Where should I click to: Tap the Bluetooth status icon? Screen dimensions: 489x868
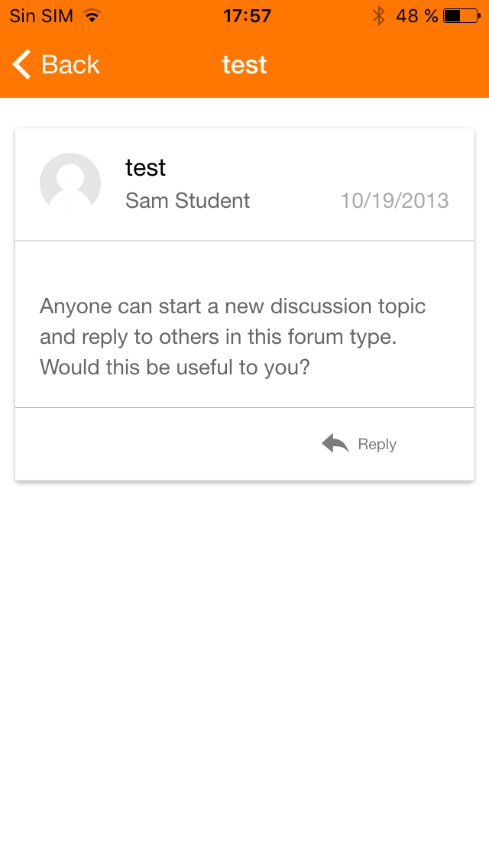[x=378, y=15]
